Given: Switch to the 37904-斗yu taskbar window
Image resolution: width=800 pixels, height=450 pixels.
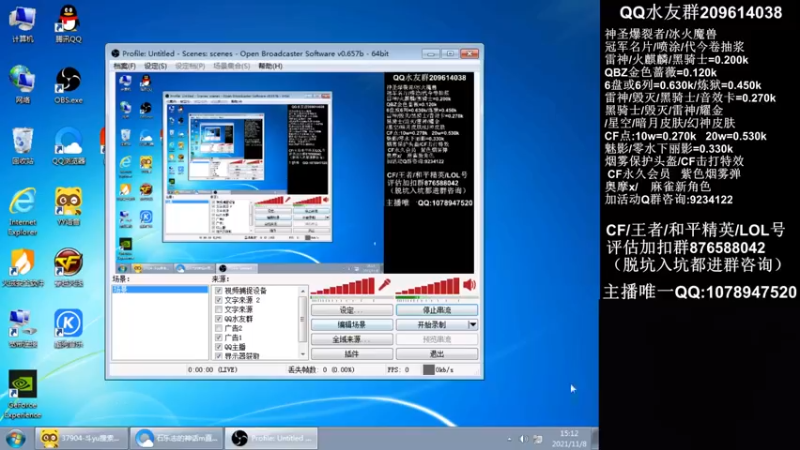Looking at the screenshot, I should [x=81, y=438].
